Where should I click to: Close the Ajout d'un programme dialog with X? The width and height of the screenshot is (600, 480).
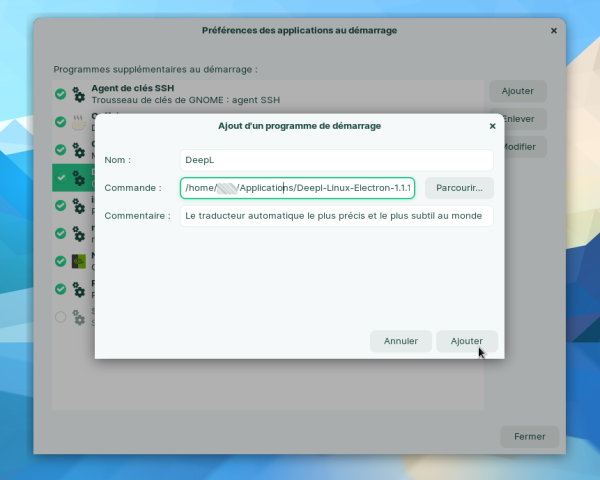[x=492, y=126]
